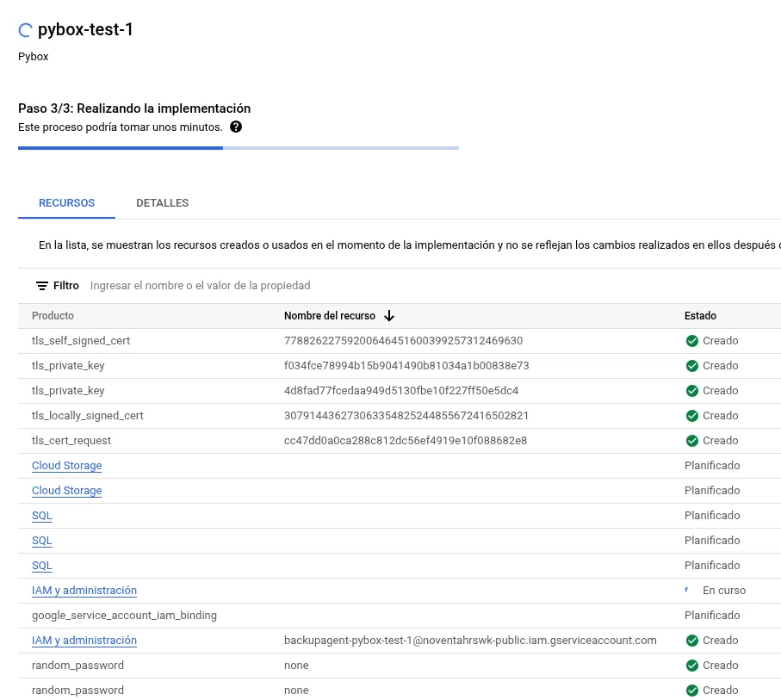Click green check icon for tls_self_signed_cert
The image size is (781, 700).
(691, 341)
